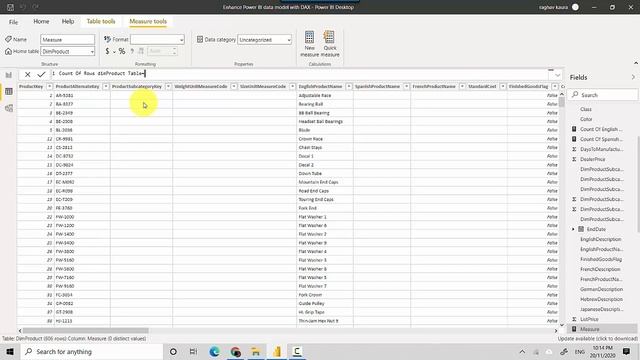Screen dimensions: 640x360
Task: Click the user account avatar
Action: tap(575, 7)
